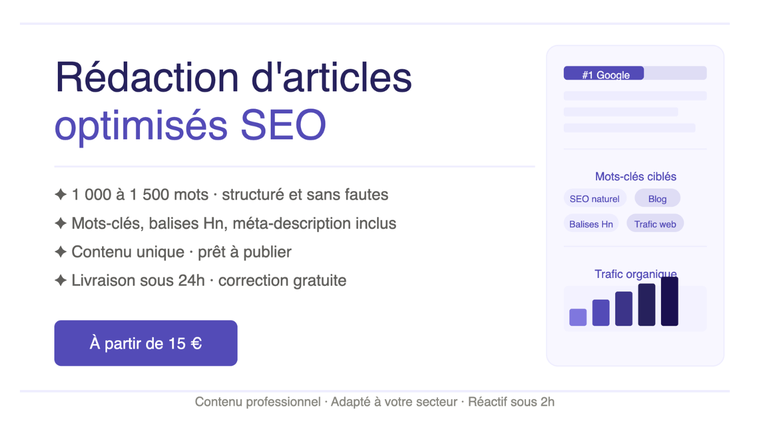Click the "Réactif sous 2h" footer text
Screen dimensions: 760x427
[511, 402]
